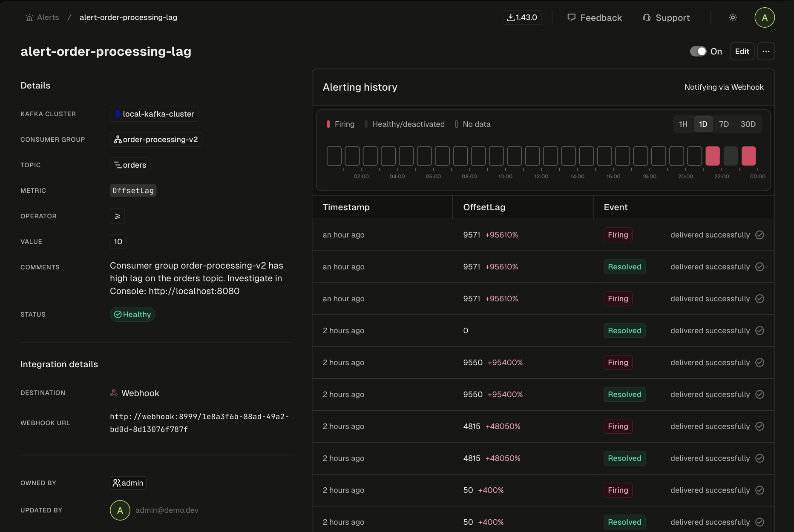Turn the alert Off with the toggle

[x=698, y=51]
